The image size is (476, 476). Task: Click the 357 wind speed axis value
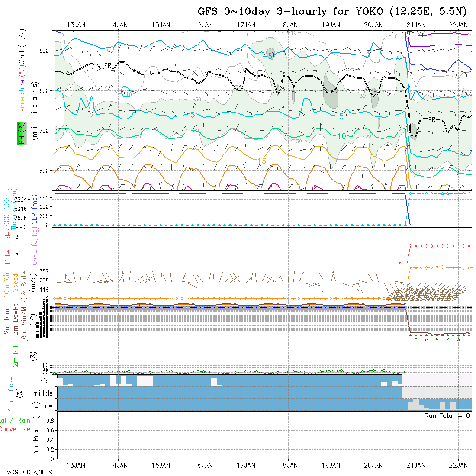pyautogui.click(x=44, y=271)
